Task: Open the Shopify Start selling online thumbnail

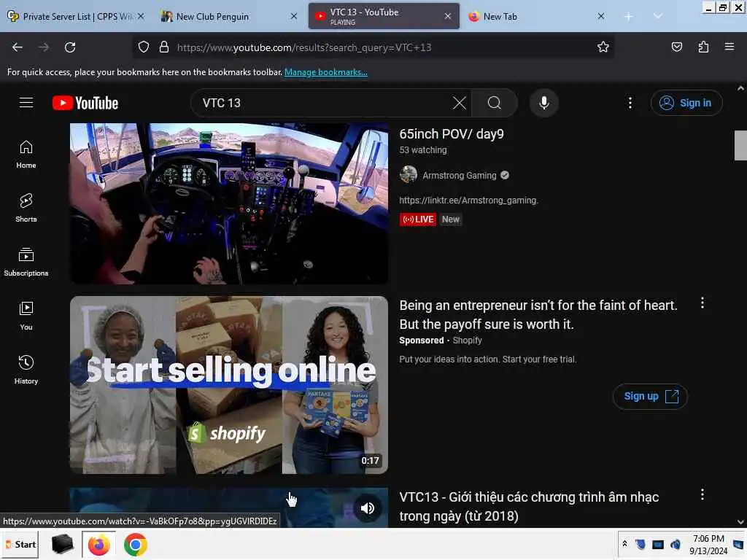Action: (228, 385)
